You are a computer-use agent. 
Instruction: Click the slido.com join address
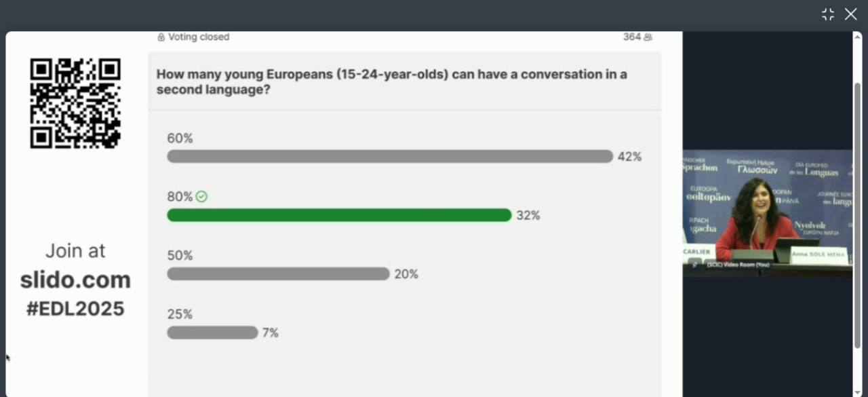point(75,280)
